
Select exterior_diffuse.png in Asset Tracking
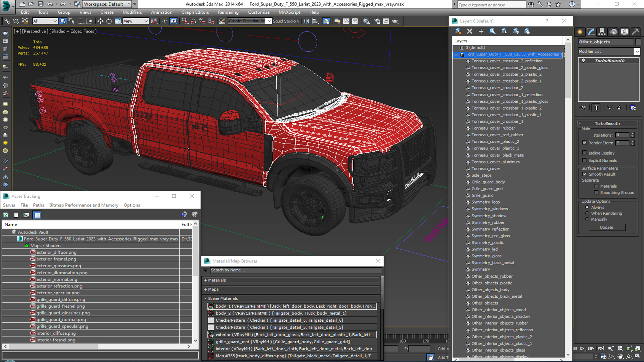coord(56,252)
